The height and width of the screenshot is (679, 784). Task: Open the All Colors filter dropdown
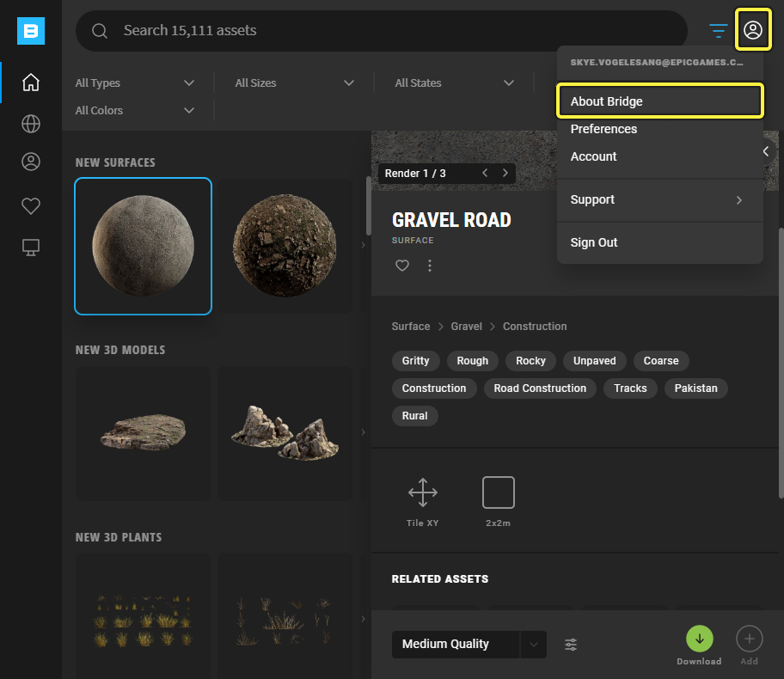[136, 111]
